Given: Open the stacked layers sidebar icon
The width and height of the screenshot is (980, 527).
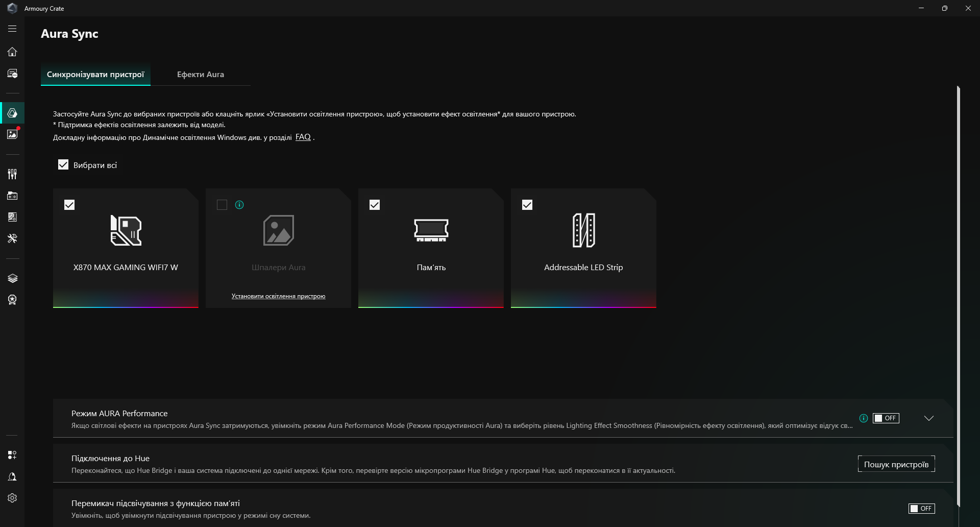Looking at the screenshot, I should [x=12, y=278].
